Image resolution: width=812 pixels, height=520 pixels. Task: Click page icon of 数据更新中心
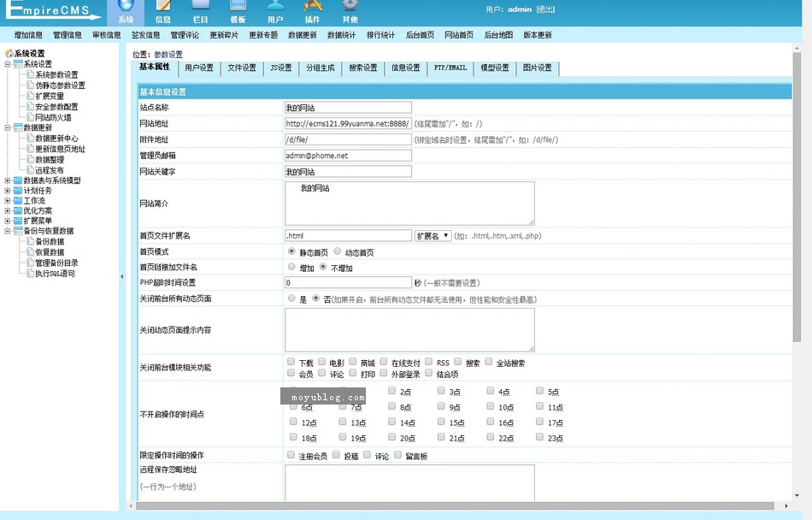pos(30,138)
